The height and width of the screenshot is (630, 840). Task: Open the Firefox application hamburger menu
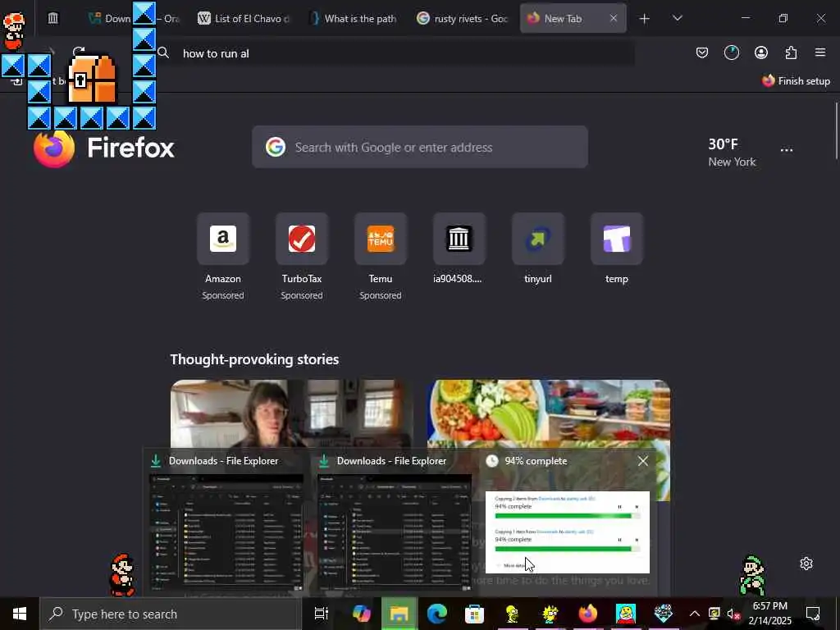(x=820, y=52)
